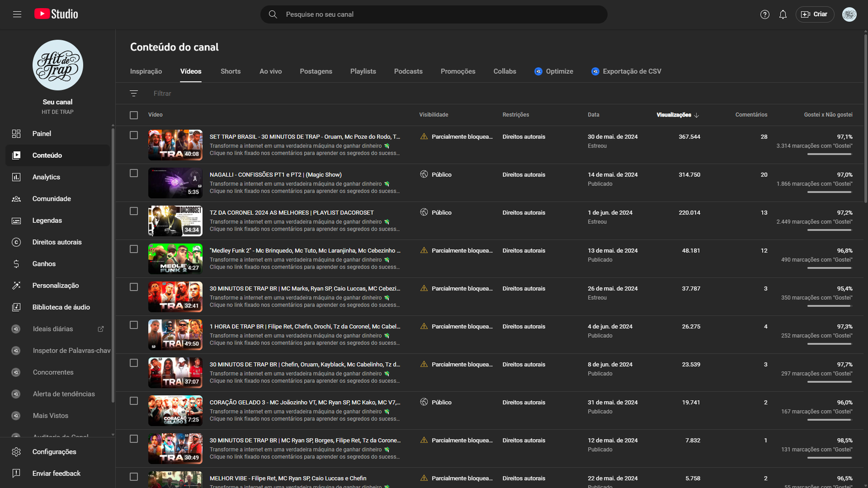Open the notifications bell
The width and height of the screenshot is (868, 488).
click(783, 15)
